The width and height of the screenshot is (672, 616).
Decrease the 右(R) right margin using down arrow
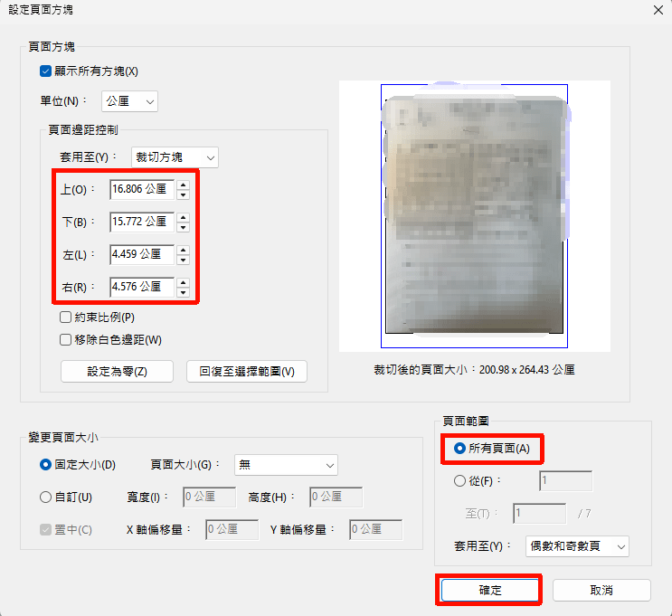point(183,292)
